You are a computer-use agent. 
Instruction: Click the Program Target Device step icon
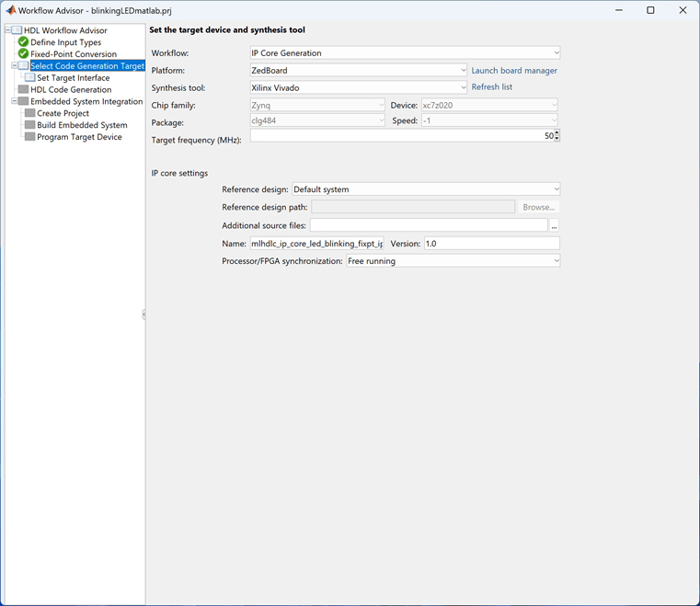coord(30,137)
